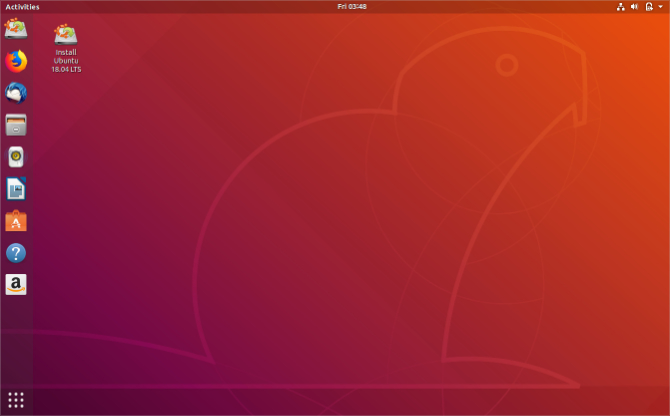Click the wired network status icon
Screen dimensions: 670x416
[x=621, y=6]
